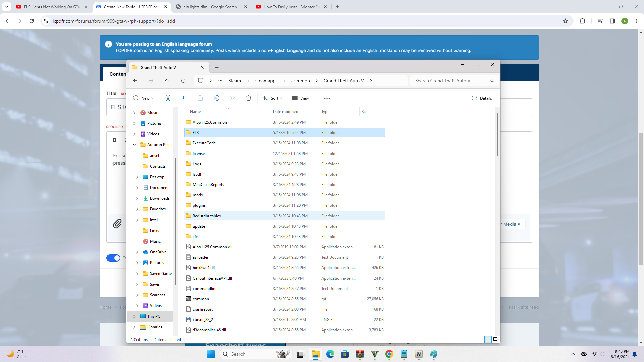Click the Rename icon in Explorer toolbar
The image size is (644, 362).
(x=216, y=98)
